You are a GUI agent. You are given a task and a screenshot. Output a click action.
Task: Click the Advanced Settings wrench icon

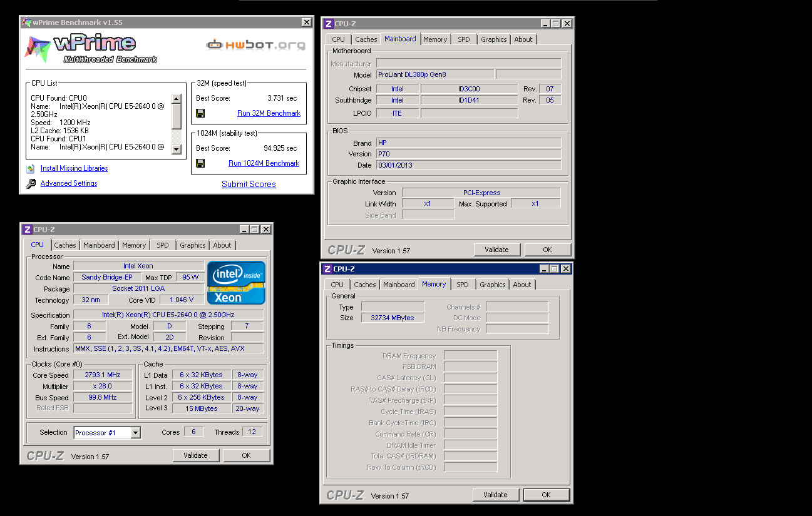pyautogui.click(x=31, y=183)
